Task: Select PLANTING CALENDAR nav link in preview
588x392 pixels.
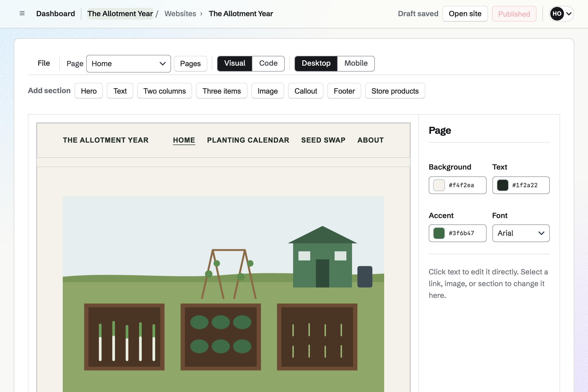Action: 248,140
